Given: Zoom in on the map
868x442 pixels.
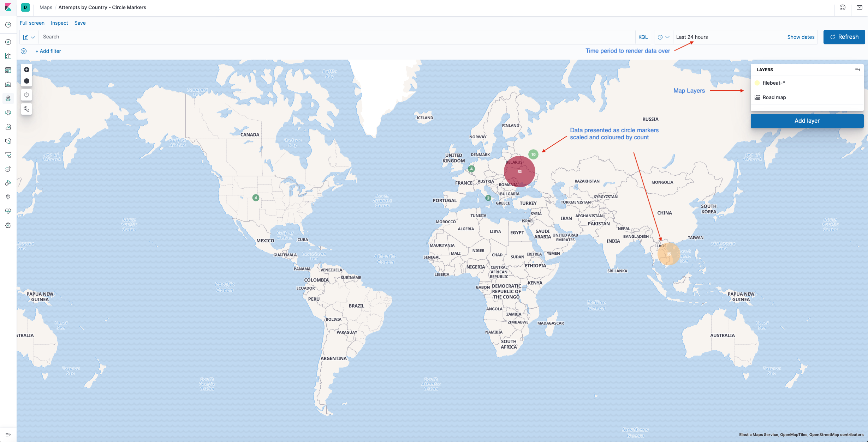Looking at the screenshot, I should click(x=26, y=70).
